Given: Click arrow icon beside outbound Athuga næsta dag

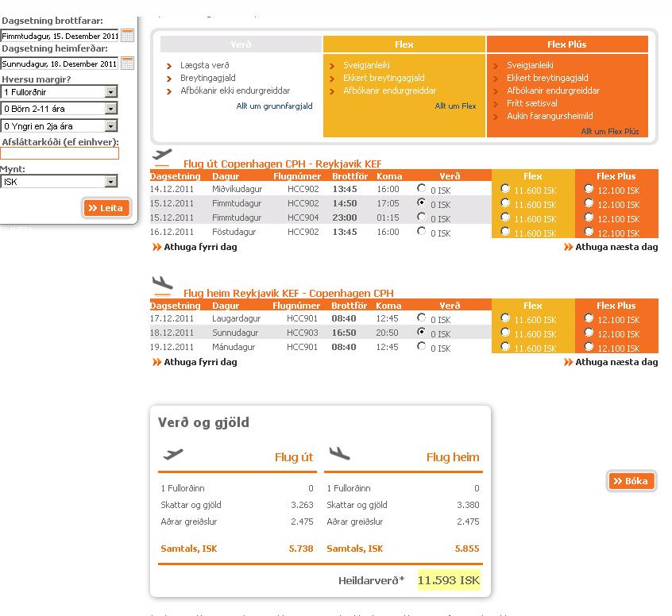Looking at the screenshot, I should (568, 247).
